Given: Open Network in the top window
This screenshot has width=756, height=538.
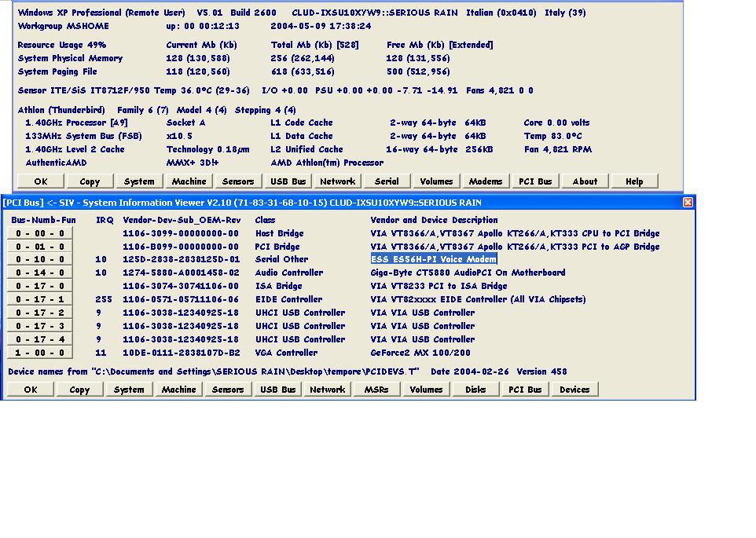Looking at the screenshot, I should tap(337, 181).
